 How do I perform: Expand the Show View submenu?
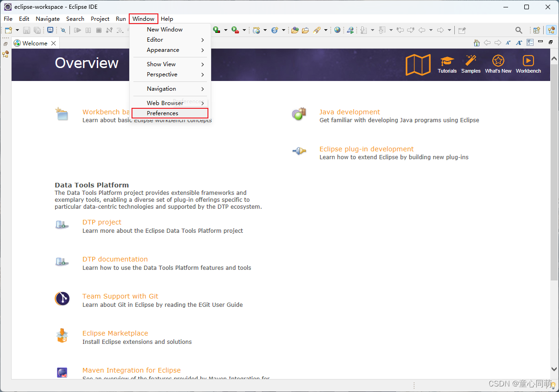tap(170, 64)
